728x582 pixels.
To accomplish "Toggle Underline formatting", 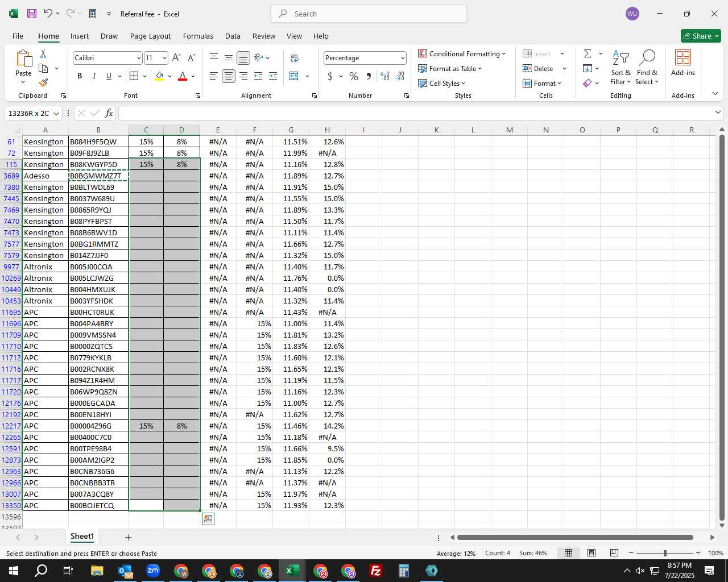I will 109,76.
